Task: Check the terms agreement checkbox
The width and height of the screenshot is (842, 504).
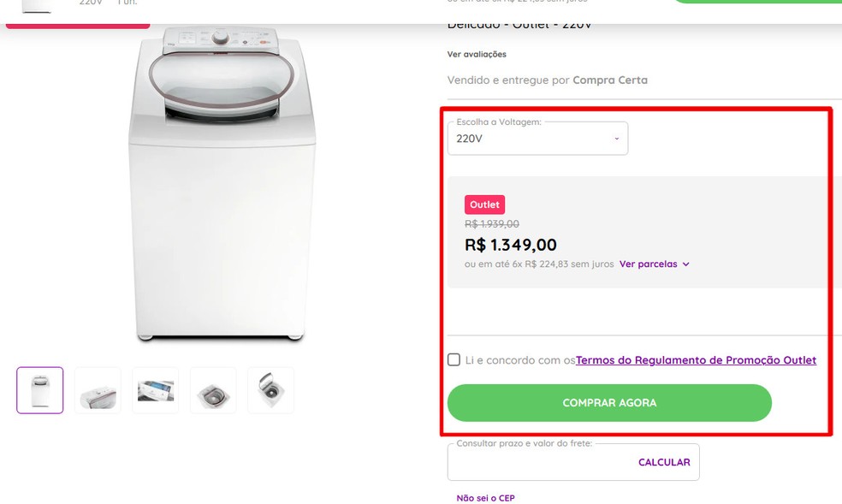Action: [454, 359]
